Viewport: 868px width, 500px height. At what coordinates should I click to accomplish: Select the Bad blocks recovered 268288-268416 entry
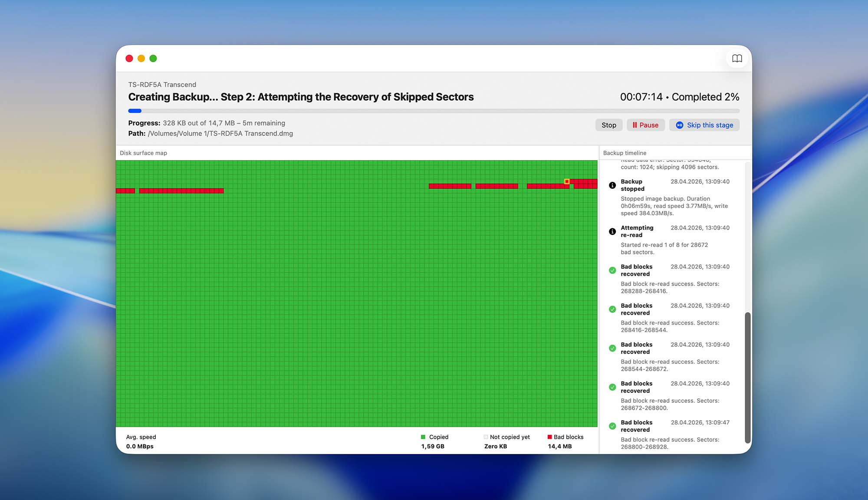(668, 279)
